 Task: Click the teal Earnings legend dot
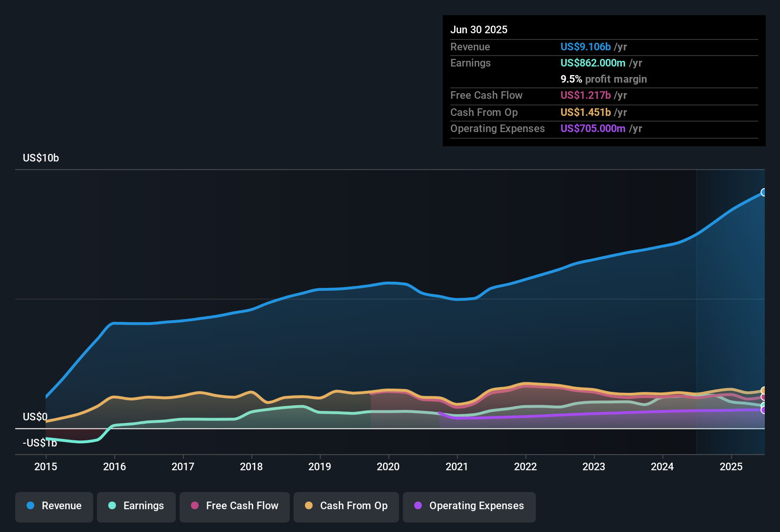(112, 506)
